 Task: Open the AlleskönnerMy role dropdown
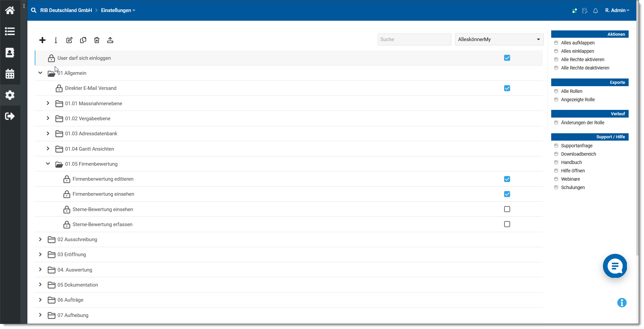pos(499,39)
